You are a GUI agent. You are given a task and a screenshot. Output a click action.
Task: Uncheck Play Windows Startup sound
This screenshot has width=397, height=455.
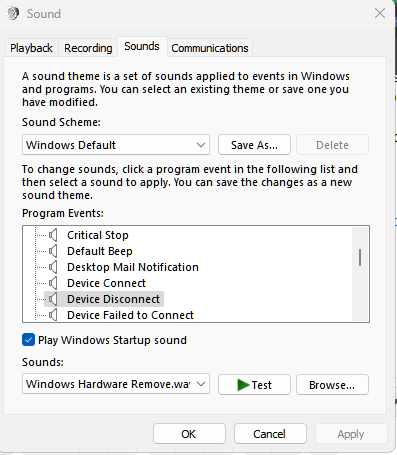coord(28,340)
